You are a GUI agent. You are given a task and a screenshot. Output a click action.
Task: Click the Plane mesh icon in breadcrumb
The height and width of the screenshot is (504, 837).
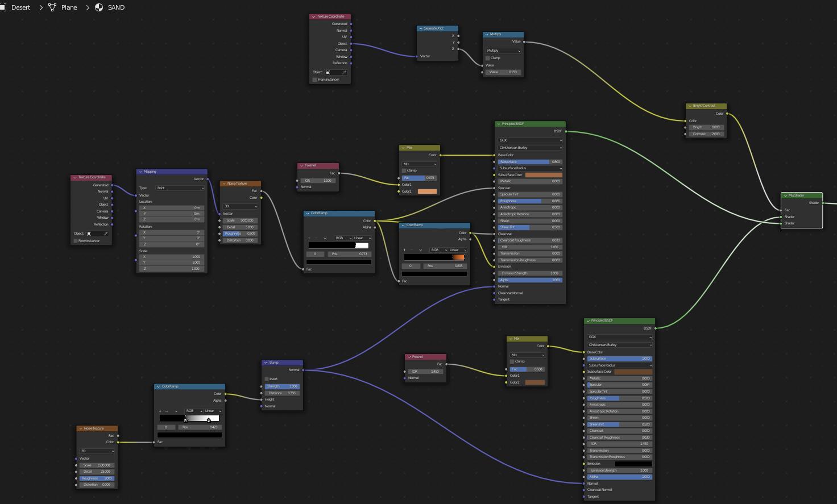pos(52,7)
